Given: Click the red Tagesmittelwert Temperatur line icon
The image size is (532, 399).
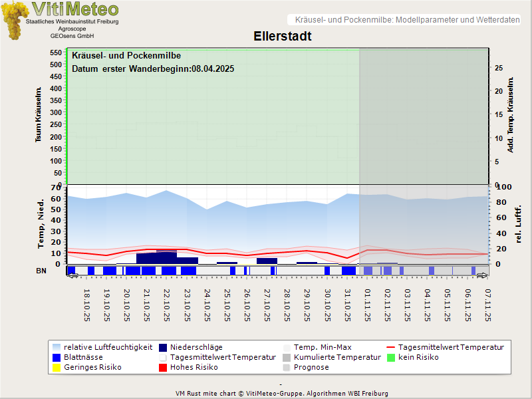Looking at the screenshot, I should 391,347.
